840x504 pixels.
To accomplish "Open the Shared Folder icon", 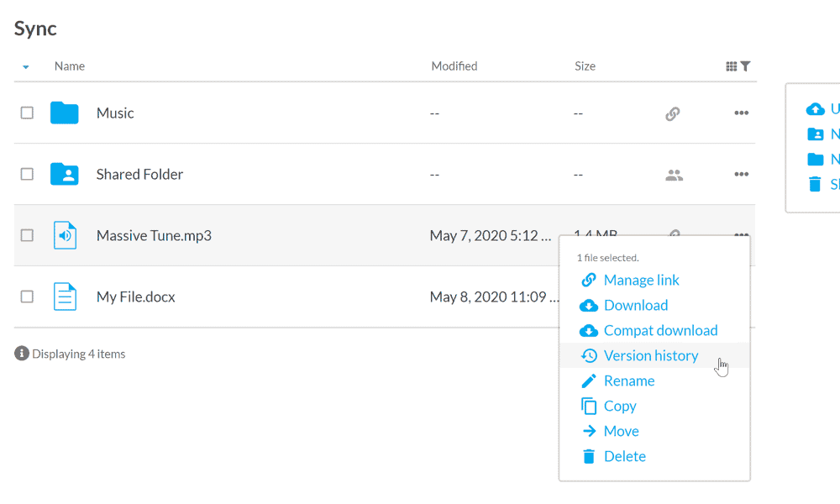I will [65, 174].
